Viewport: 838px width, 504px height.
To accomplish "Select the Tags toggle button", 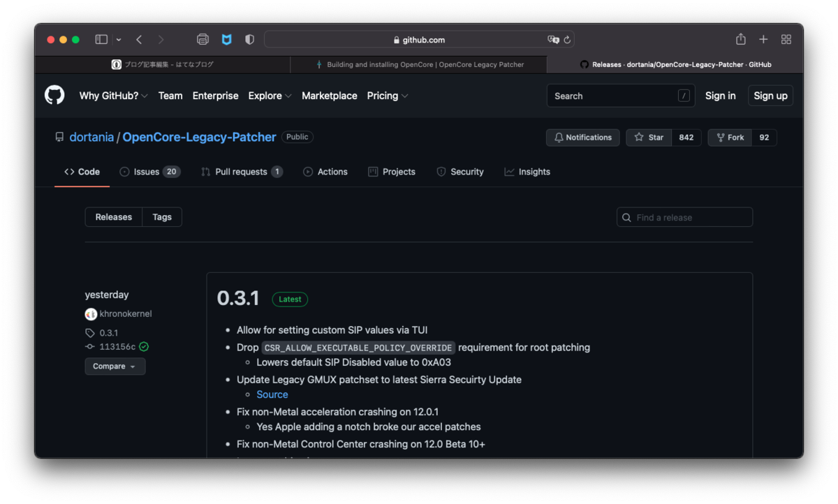I will pyautogui.click(x=162, y=217).
